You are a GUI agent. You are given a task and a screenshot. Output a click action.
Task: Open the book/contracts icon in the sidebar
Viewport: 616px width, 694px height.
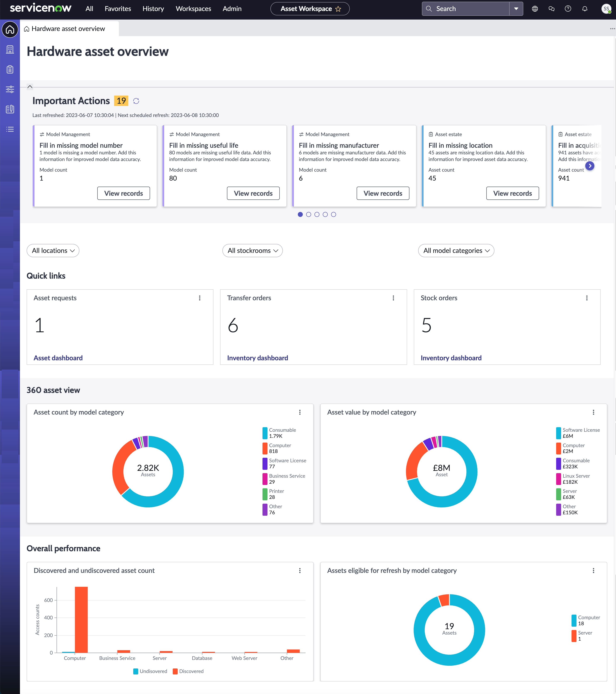point(10,109)
